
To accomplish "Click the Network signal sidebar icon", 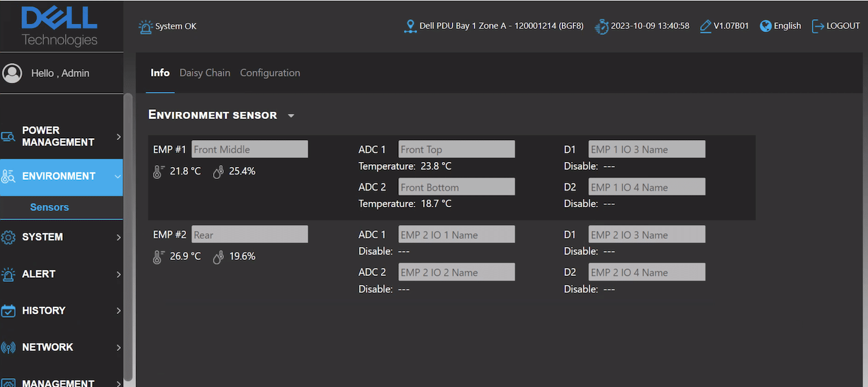I will click(x=8, y=348).
